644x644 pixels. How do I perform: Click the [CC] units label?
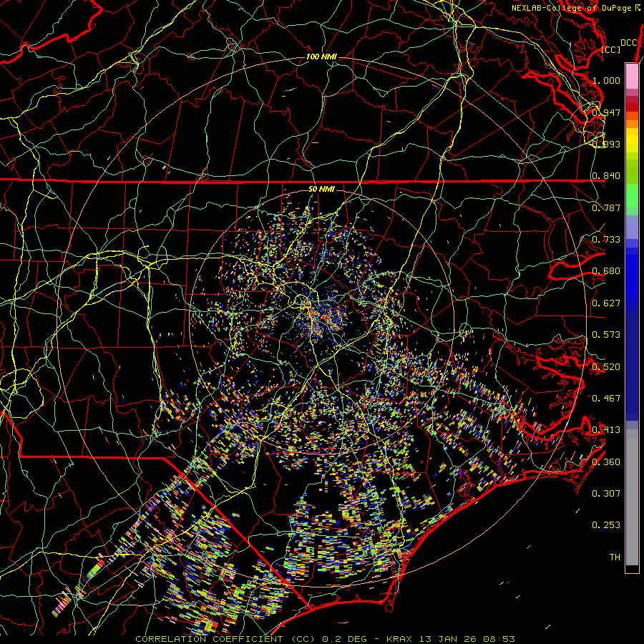coord(611,49)
